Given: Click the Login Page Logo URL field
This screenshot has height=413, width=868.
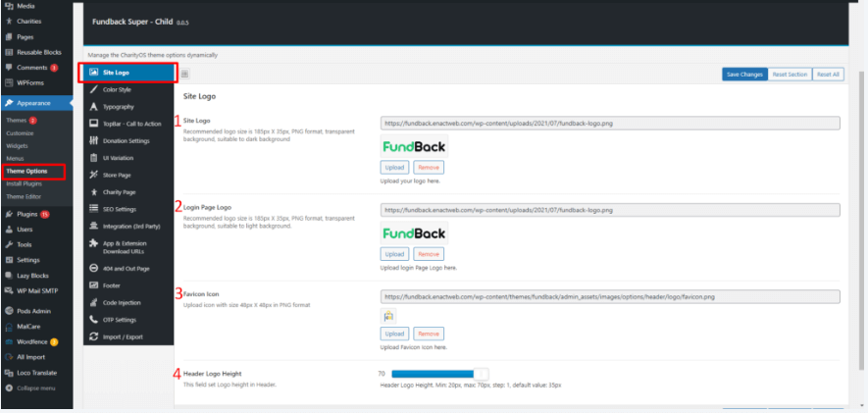Looking at the screenshot, I should pyautogui.click(x=610, y=210).
